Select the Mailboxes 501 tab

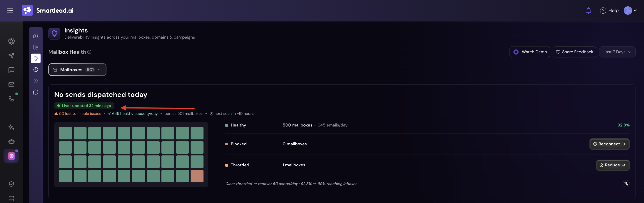[x=77, y=69]
